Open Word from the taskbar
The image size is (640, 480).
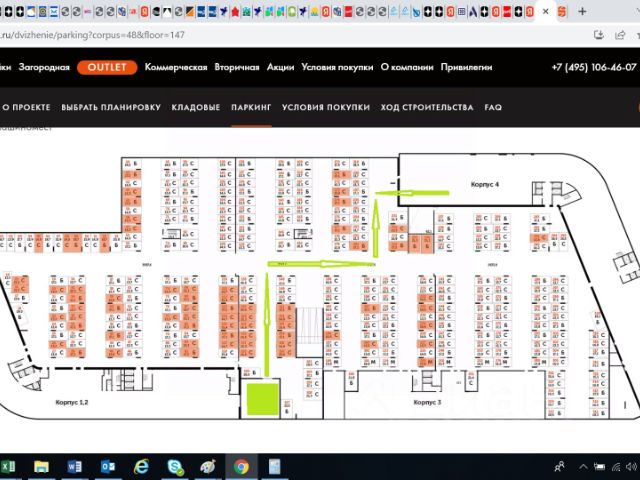click(74, 467)
